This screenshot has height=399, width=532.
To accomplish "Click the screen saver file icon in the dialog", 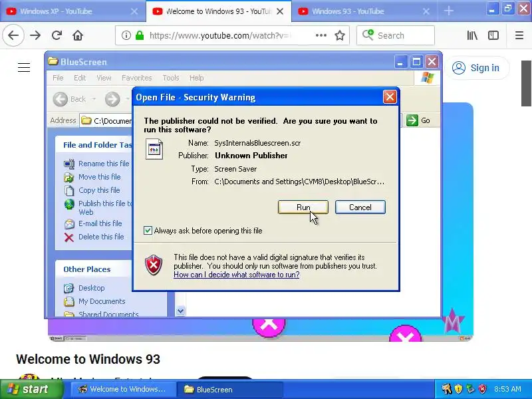I will [x=154, y=149].
